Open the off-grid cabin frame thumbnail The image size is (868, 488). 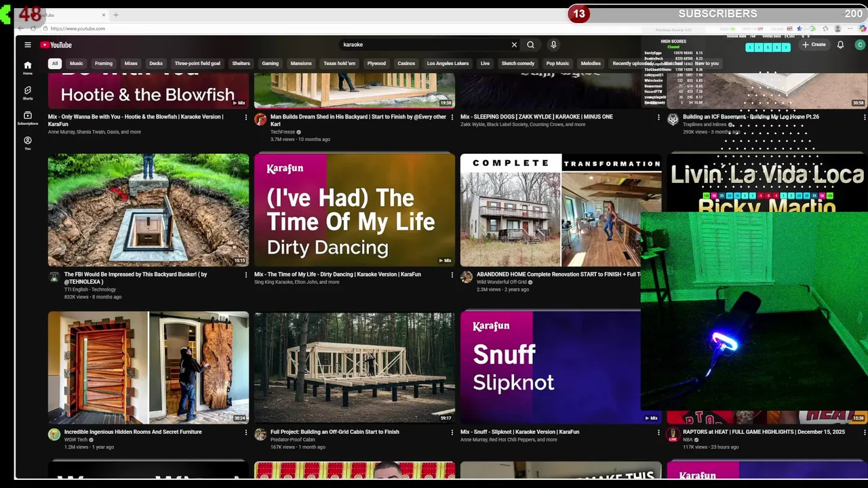(x=355, y=368)
